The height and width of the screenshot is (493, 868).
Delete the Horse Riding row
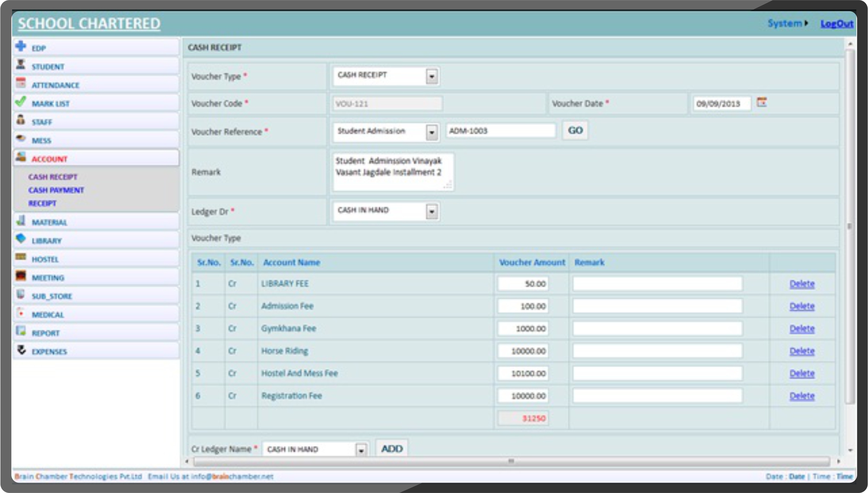[x=802, y=351]
